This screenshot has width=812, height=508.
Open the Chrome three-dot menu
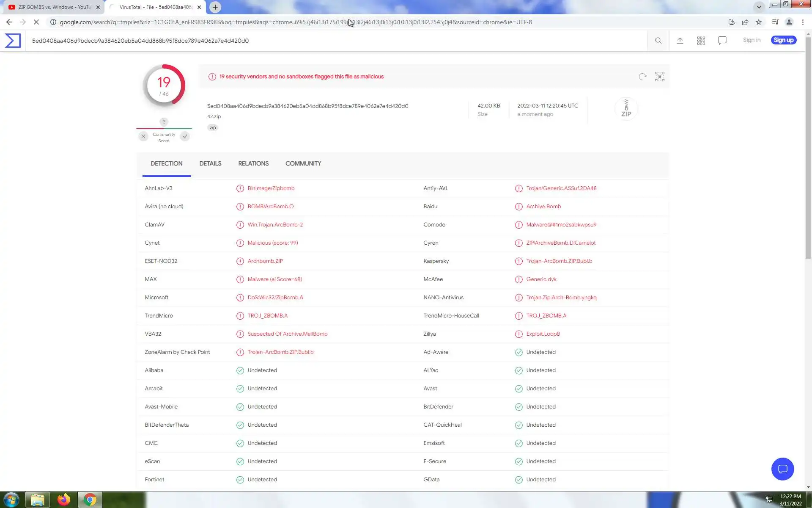(x=803, y=22)
